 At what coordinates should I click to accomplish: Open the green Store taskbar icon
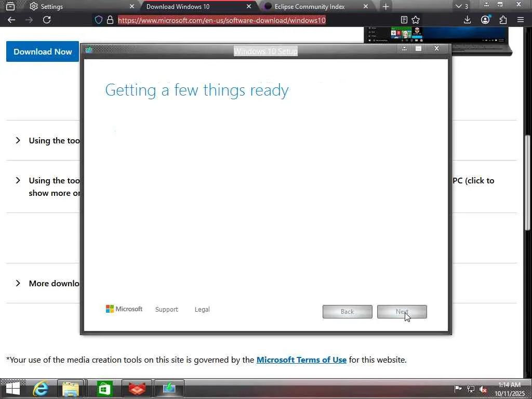pyautogui.click(x=104, y=389)
